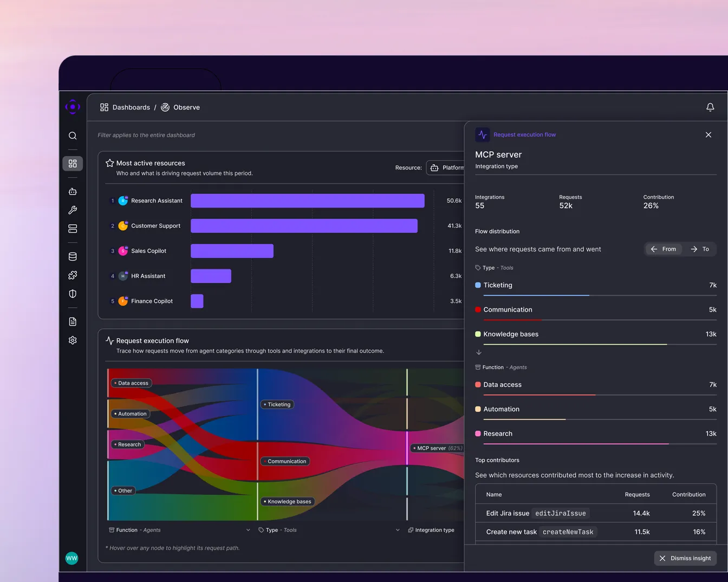Open the tools wrench icon in the sidebar
The image size is (728, 582).
pyautogui.click(x=73, y=210)
